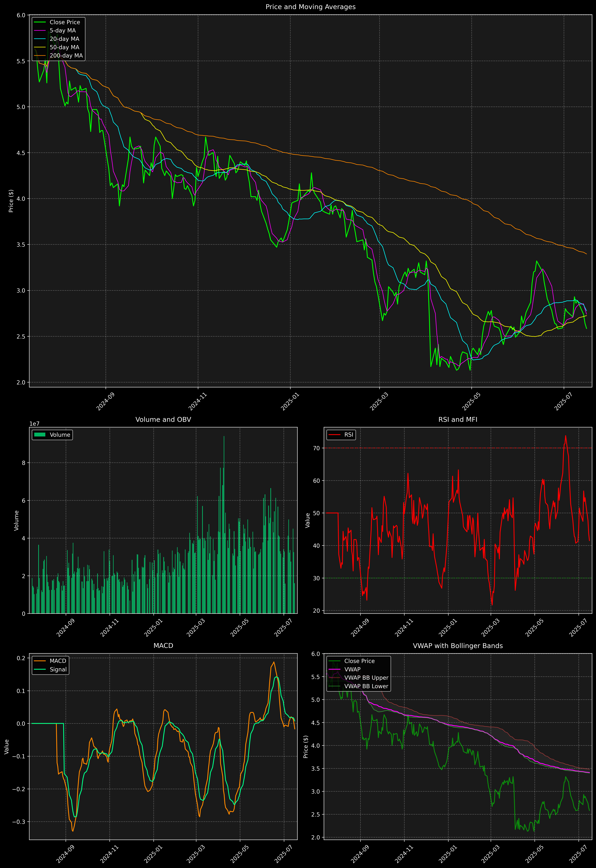596x868 pixels.
Task: Click the '70' tick on RSI axis
Action: pos(317,448)
